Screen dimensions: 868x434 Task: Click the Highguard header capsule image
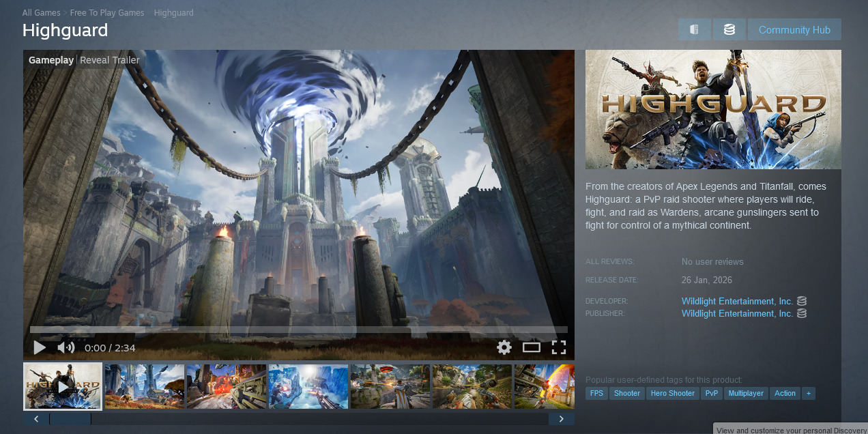coord(713,109)
